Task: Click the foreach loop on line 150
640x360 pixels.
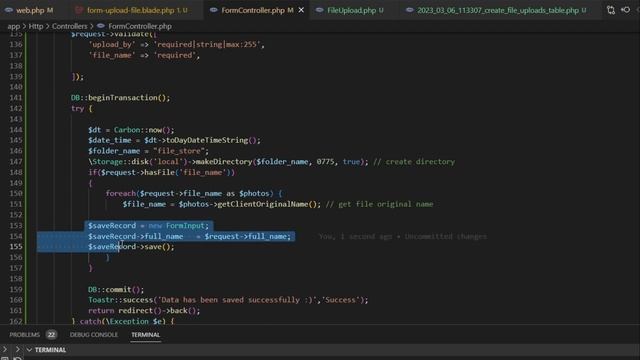Action: click(x=194, y=193)
